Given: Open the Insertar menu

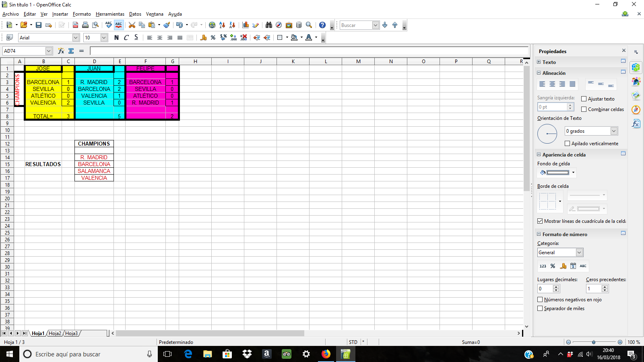Looking at the screenshot, I should (x=60, y=14).
